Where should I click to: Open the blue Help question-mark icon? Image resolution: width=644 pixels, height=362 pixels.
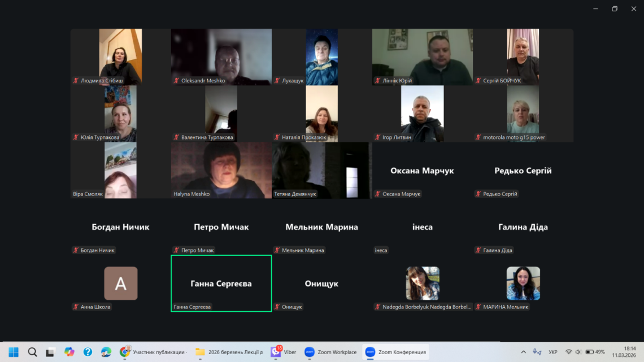coord(88,352)
